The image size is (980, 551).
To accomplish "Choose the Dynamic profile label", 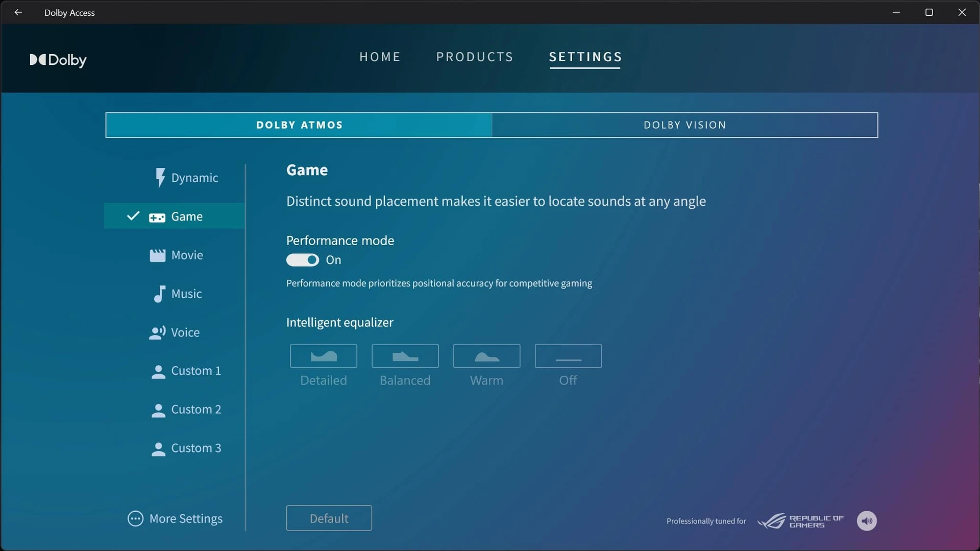I will click(194, 178).
